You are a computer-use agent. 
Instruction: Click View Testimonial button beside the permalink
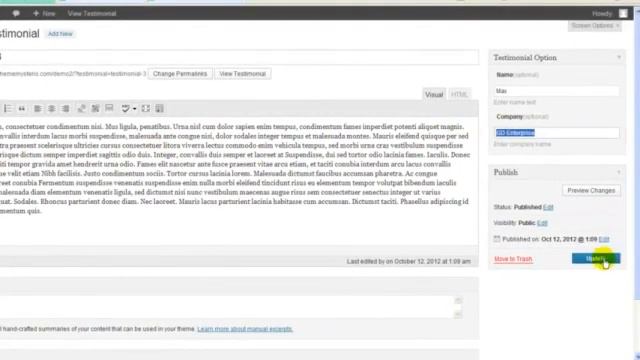(242, 74)
